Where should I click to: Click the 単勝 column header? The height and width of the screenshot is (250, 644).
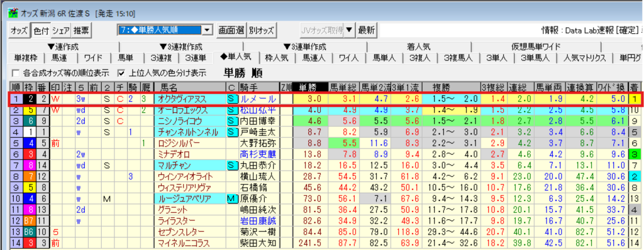[311, 87]
